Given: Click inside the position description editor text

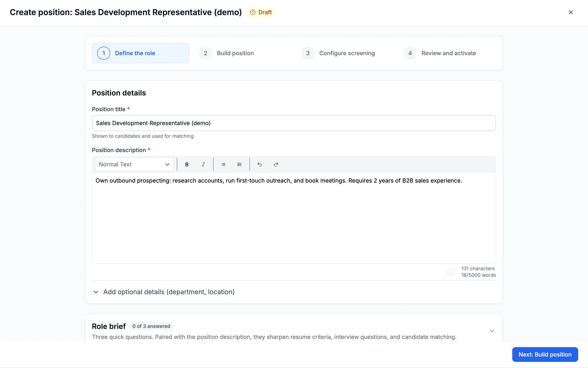Looking at the screenshot, I should [x=279, y=181].
